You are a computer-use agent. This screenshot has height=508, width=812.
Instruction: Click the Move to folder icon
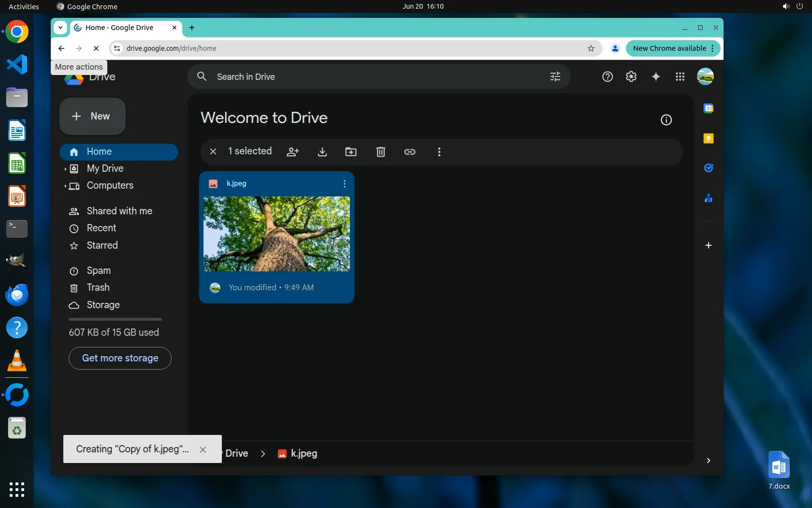tap(351, 152)
